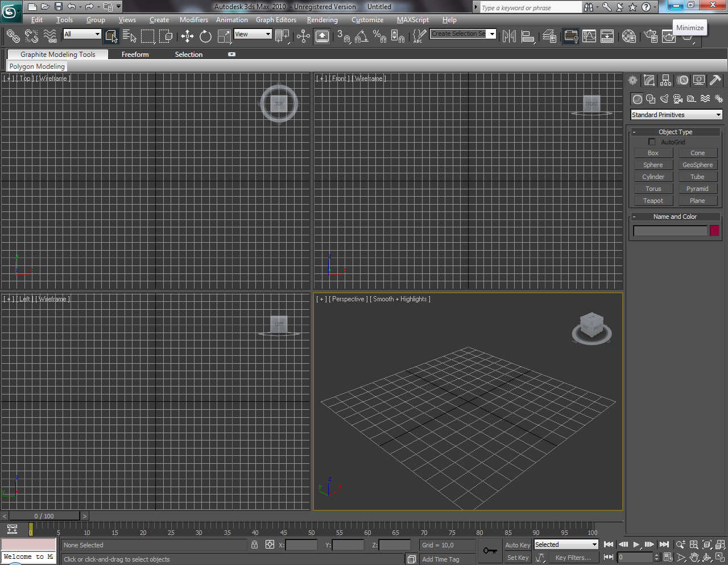Image resolution: width=728 pixels, height=565 pixels.
Task: Toggle the Selection Lock padlock
Action: click(x=254, y=545)
